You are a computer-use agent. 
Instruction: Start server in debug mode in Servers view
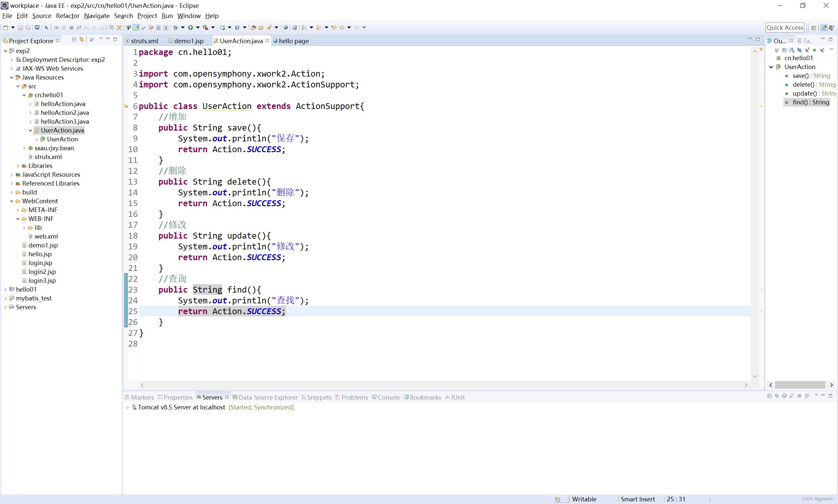[x=777, y=396]
